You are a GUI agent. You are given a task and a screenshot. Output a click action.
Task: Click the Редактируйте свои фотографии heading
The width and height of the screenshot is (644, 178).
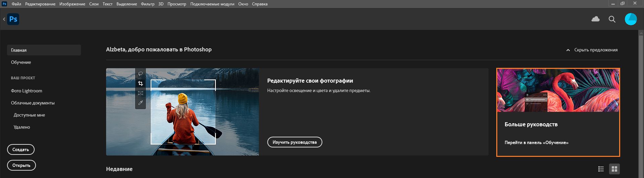(x=310, y=81)
